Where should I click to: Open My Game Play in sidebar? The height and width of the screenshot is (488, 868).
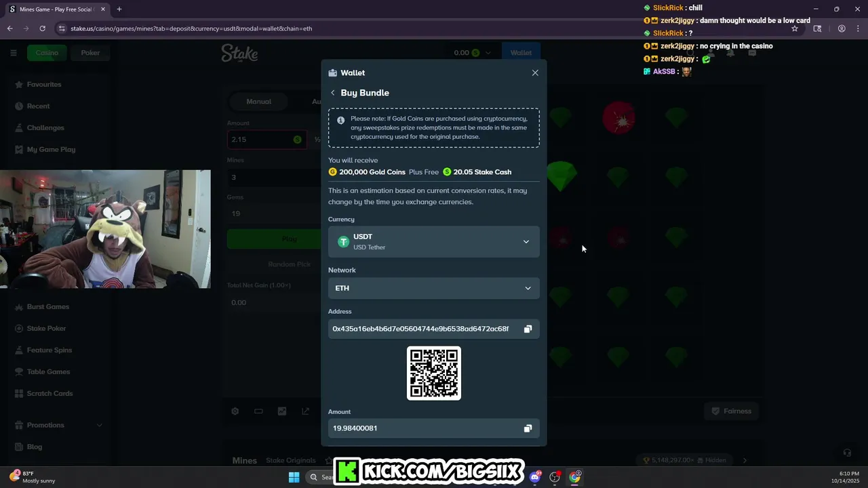click(x=51, y=150)
